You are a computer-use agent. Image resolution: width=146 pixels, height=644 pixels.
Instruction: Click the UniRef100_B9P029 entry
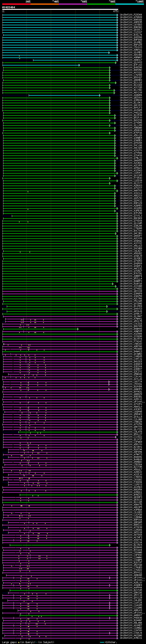131,203
